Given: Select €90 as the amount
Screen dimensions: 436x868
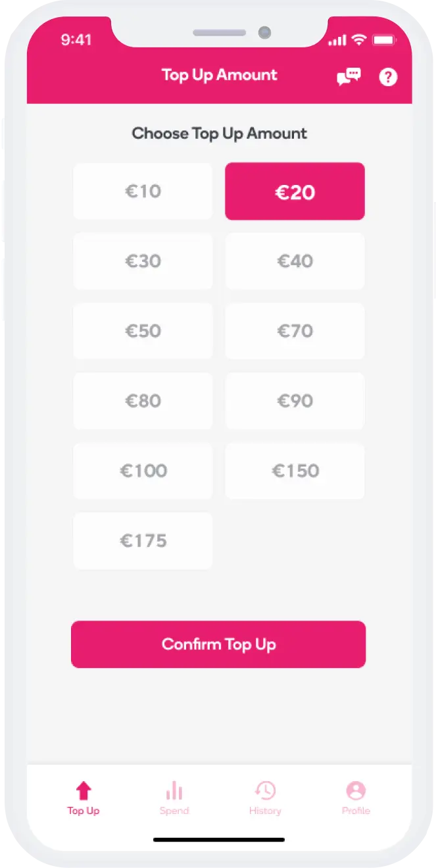Looking at the screenshot, I should coord(295,401).
